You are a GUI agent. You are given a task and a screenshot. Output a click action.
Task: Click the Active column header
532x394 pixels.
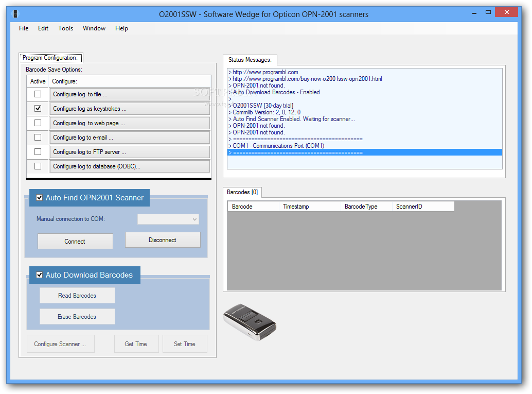[38, 81]
